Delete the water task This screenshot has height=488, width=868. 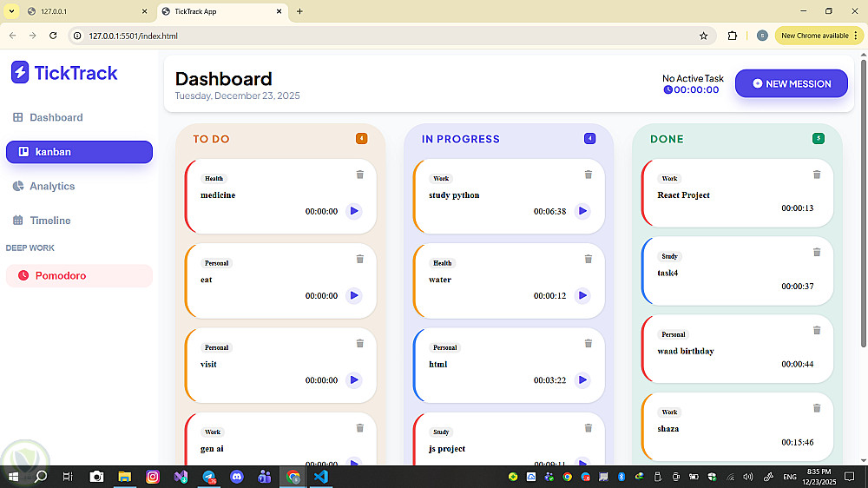(x=589, y=260)
